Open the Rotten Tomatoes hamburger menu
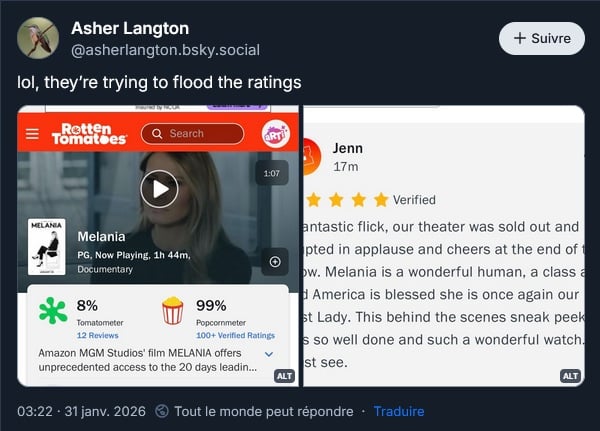Viewport: 600px width, 431px height. [x=32, y=134]
